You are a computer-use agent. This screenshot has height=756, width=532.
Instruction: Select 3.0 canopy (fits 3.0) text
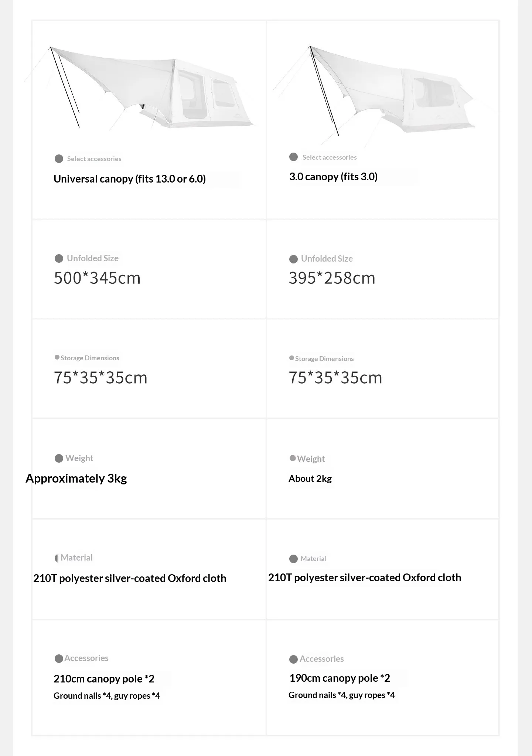[334, 177]
